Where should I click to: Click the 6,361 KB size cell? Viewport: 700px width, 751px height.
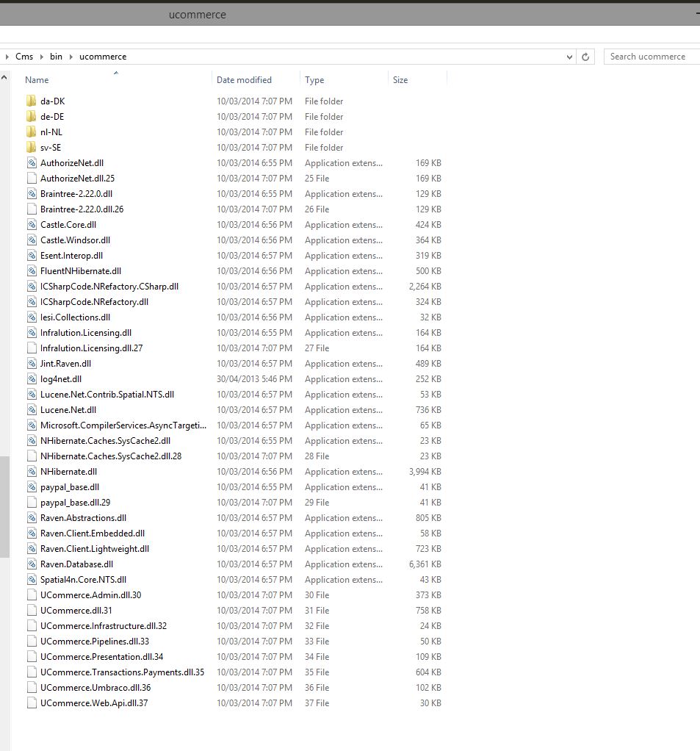coord(425,564)
